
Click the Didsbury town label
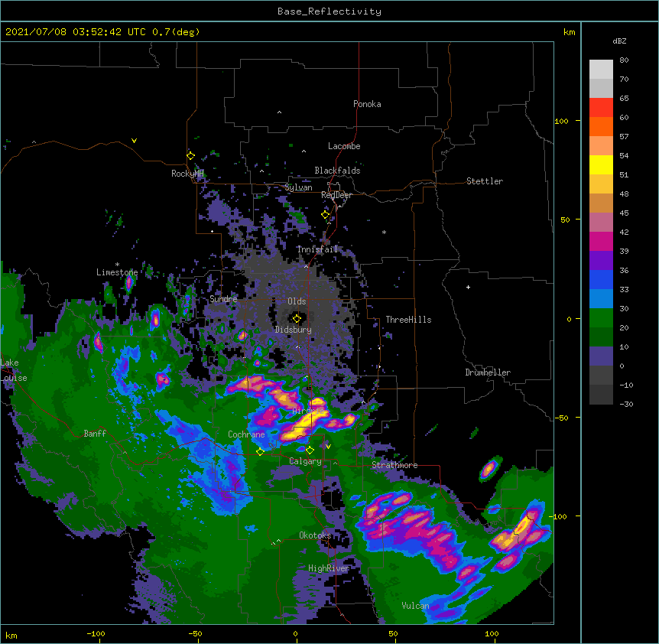[x=294, y=330]
